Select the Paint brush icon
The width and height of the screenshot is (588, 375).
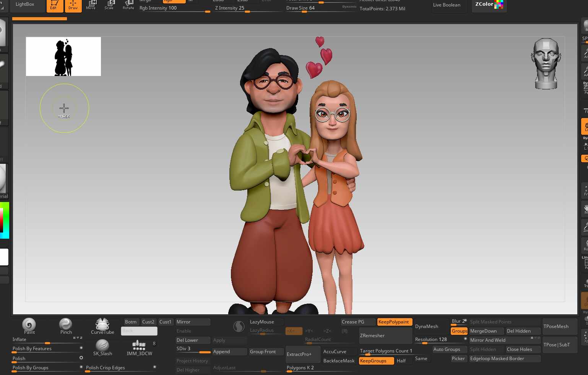pyautogui.click(x=29, y=325)
